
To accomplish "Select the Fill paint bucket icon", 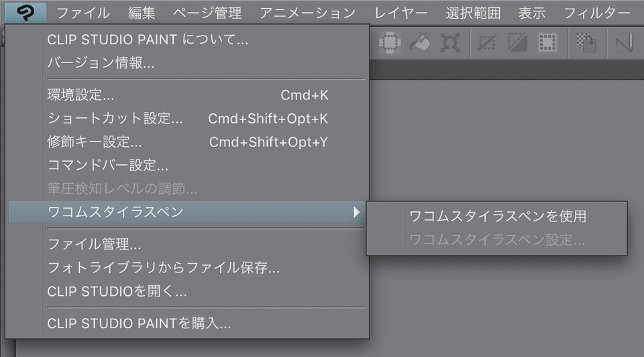I will 420,43.
